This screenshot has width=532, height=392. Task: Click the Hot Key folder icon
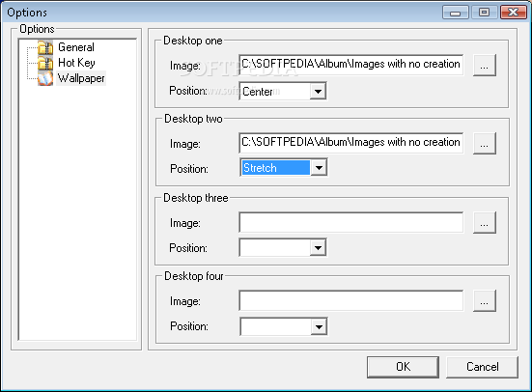coord(45,63)
